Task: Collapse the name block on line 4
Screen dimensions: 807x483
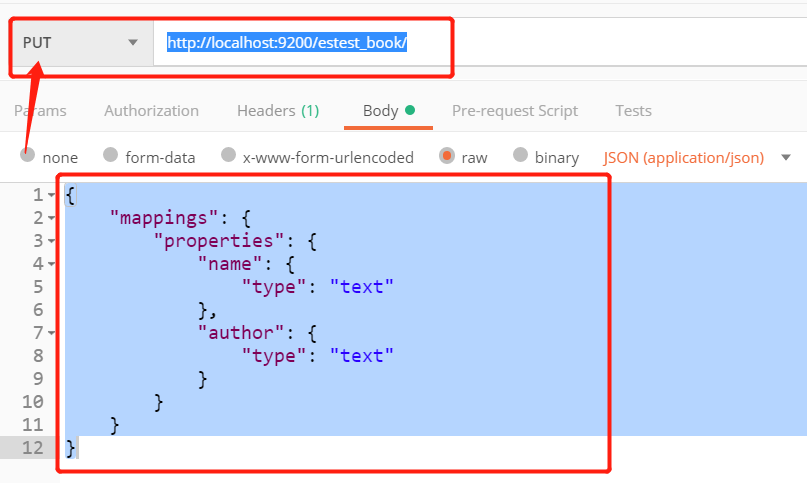Action: tap(51, 264)
